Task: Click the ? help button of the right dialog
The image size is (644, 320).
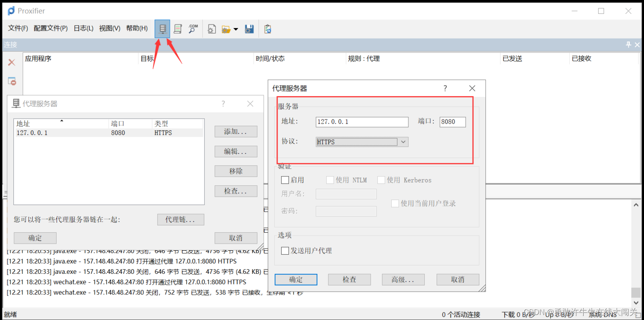Action: click(x=445, y=88)
